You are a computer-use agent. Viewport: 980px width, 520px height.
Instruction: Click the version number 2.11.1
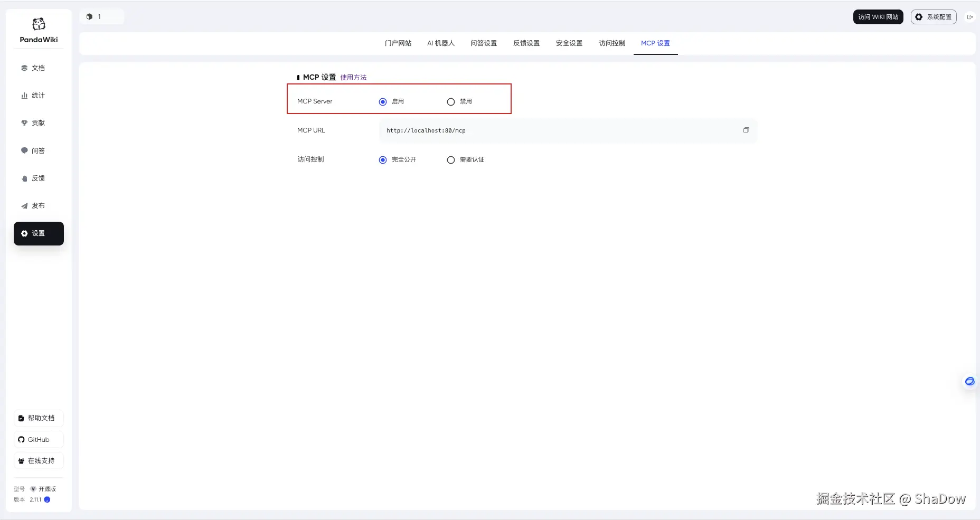tap(35, 499)
